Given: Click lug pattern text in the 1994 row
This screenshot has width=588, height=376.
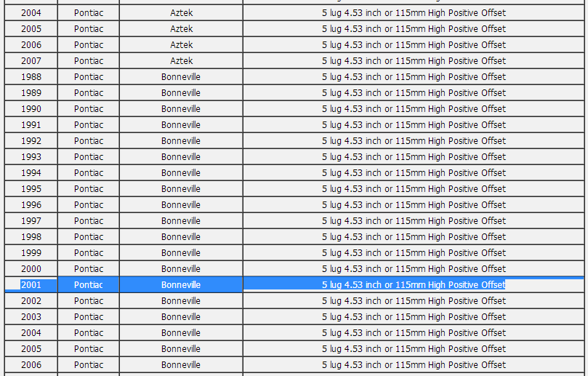Looking at the screenshot, I should tap(414, 173).
